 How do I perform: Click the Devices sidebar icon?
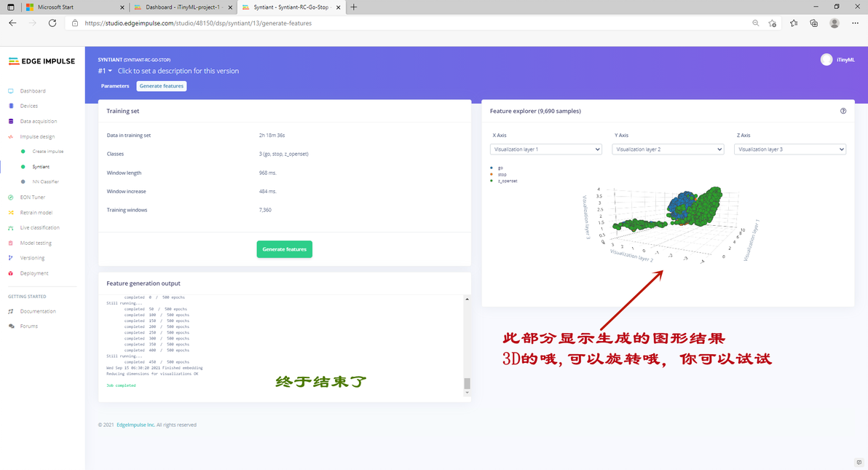click(x=10, y=106)
